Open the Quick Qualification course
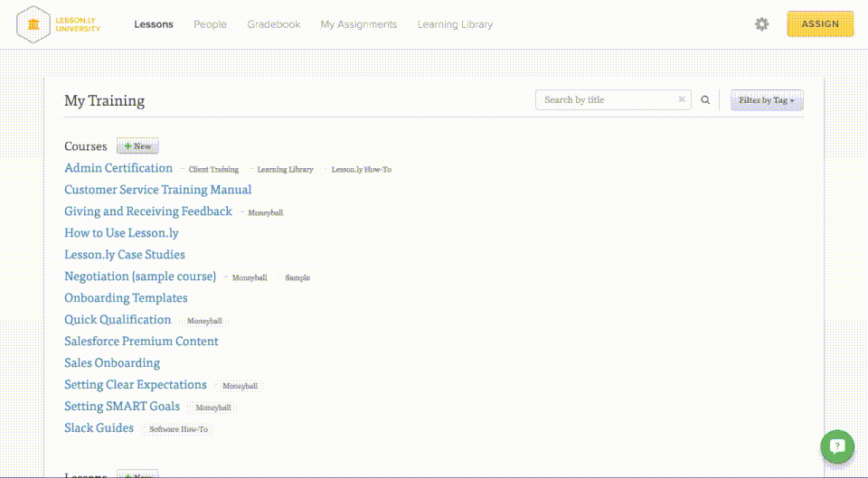The width and height of the screenshot is (868, 478). [118, 320]
